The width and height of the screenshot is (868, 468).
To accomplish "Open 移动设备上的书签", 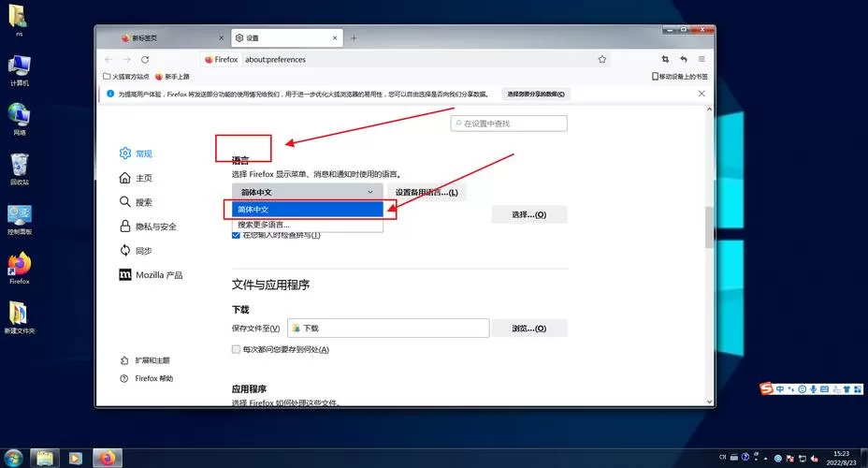I will 680,77.
